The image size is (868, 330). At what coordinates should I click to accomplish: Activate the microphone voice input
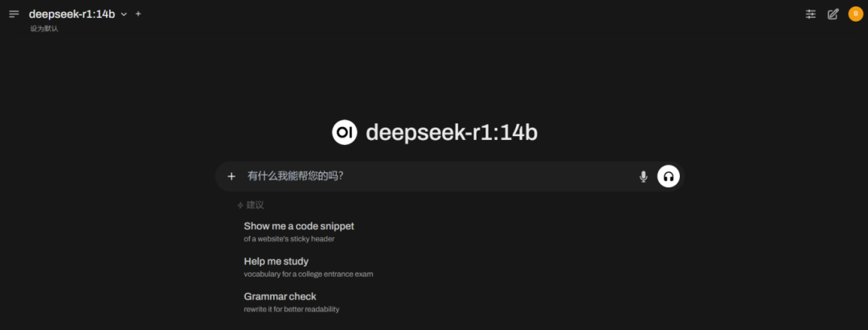coord(643,176)
